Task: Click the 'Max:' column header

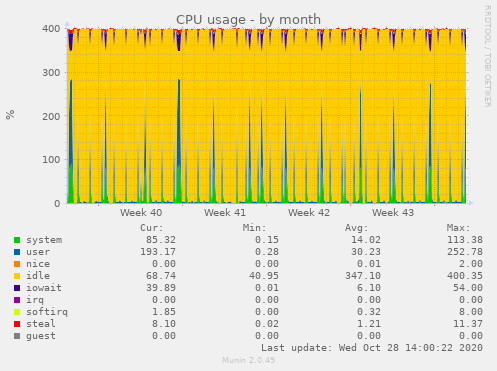Action: (x=459, y=228)
